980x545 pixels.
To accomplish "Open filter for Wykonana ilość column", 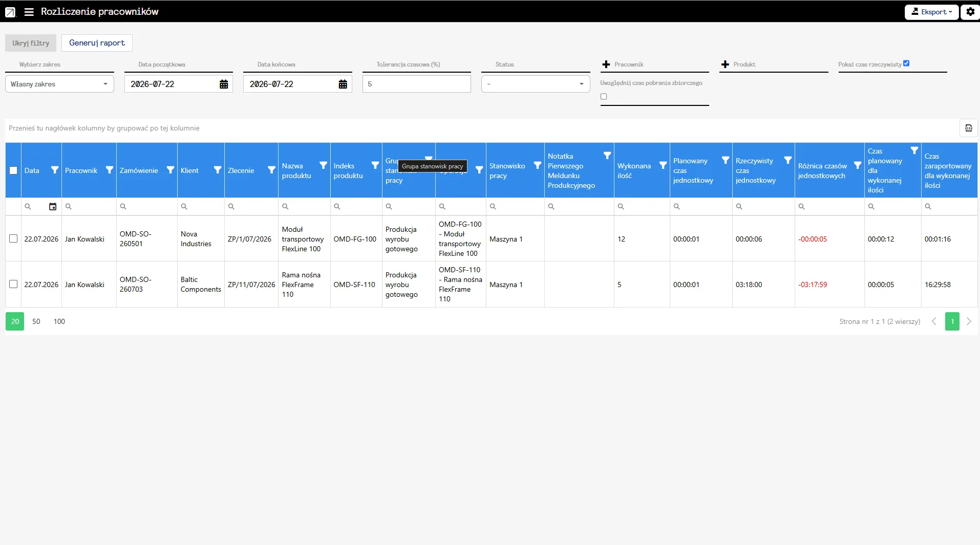I will (x=663, y=165).
